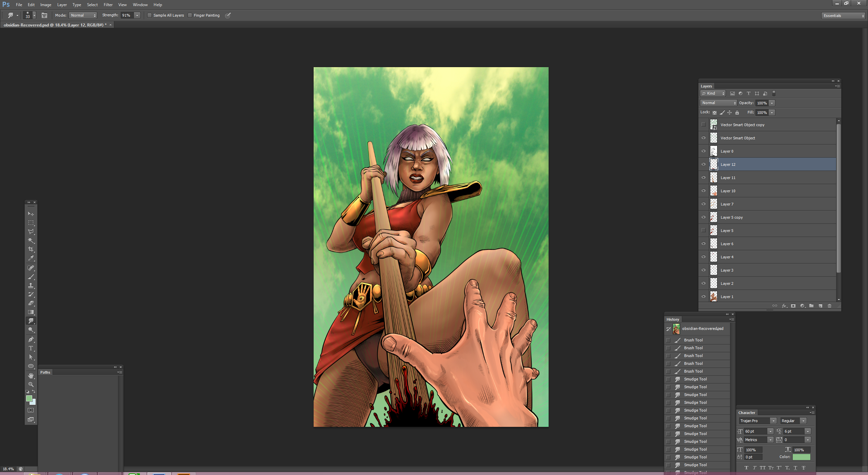Hide the Vector Smart Object layer

click(x=704, y=138)
